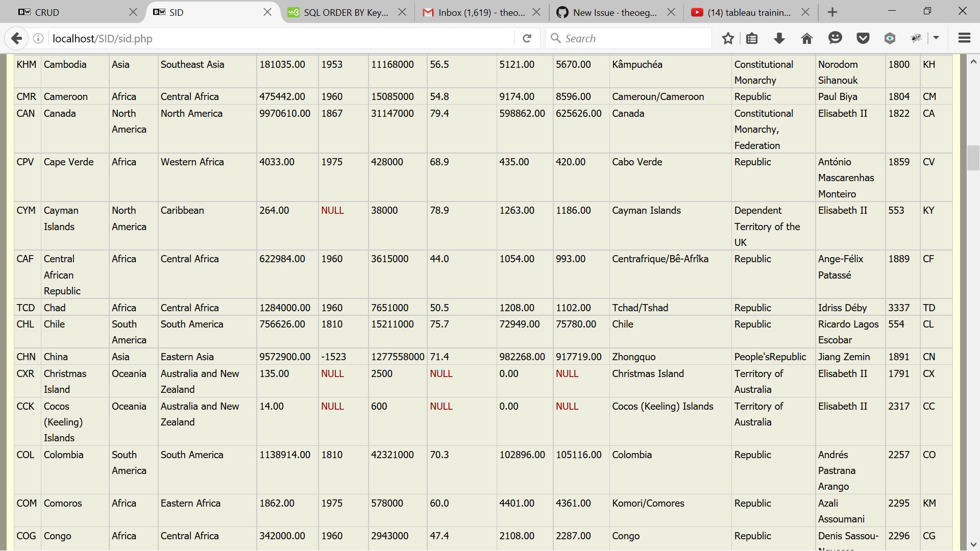Click the blue eye hexagon extension icon

(890, 38)
